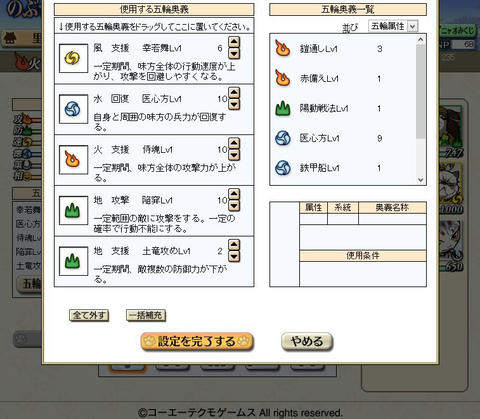Screen dimensions: 480x419
Task: Pick 陽動戦法Lv1 earth icon in list
Action: 283,108
